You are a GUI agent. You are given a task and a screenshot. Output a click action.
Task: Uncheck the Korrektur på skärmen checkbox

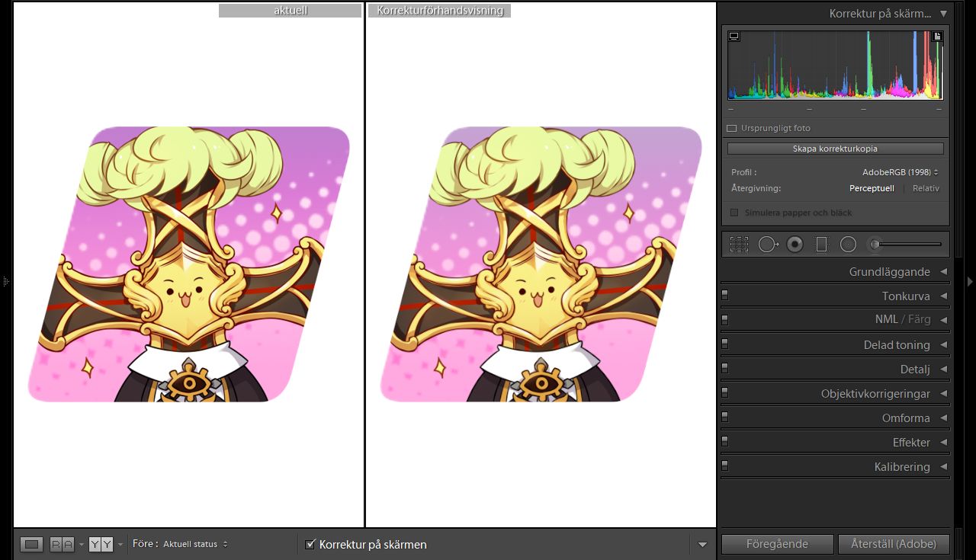(310, 544)
